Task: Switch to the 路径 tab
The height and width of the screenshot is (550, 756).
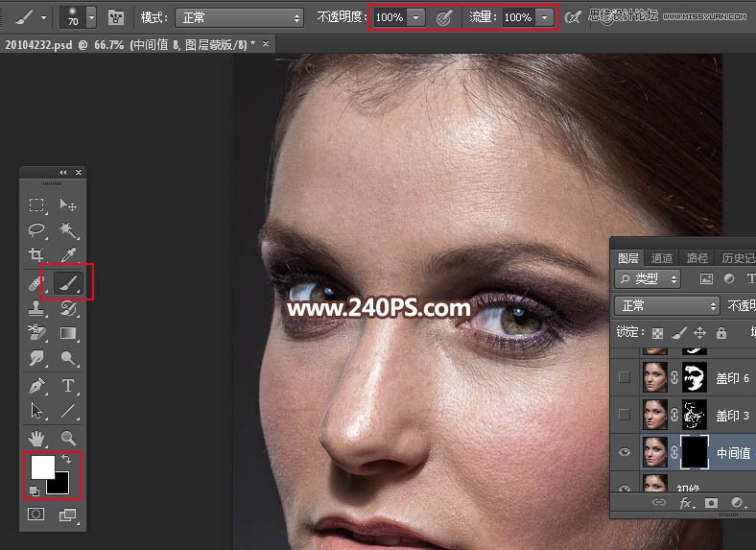Action: 697,258
